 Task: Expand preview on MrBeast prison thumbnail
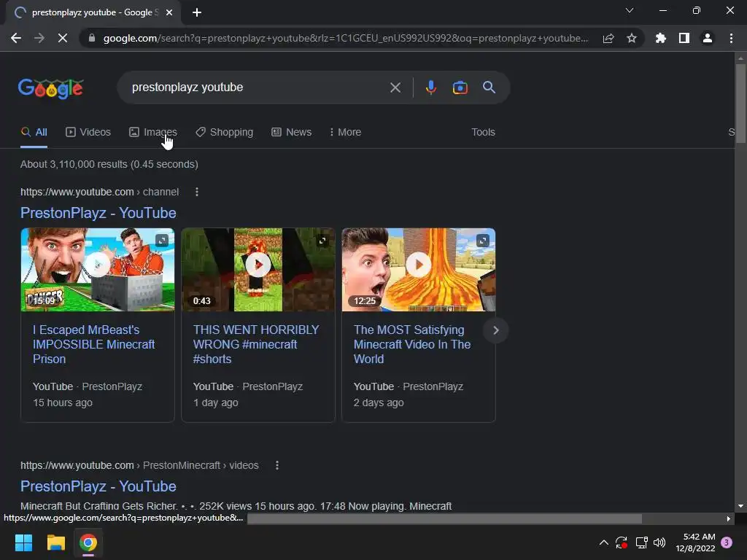pyautogui.click(x=162, y=241)
